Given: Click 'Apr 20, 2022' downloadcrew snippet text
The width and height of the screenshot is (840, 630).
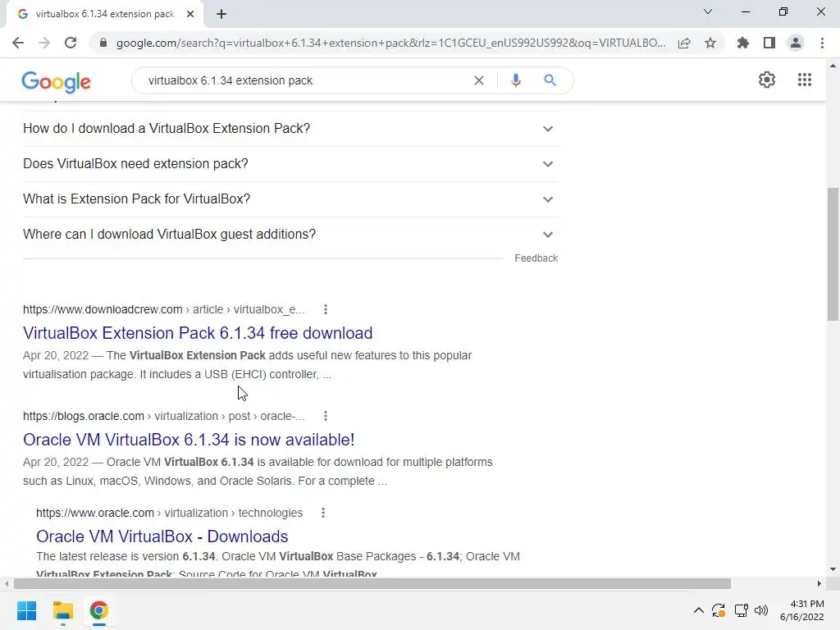Looking at the screenshot, I should [56, 355].
